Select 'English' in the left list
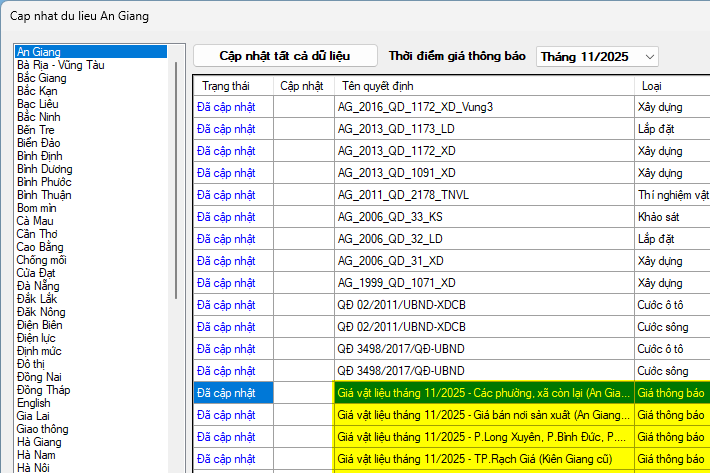 tap(34, 403)
